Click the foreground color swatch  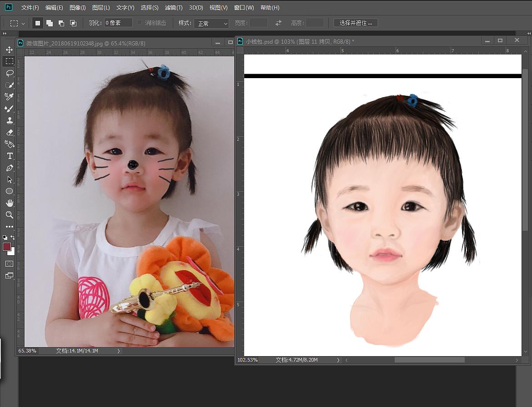point(6,247)
